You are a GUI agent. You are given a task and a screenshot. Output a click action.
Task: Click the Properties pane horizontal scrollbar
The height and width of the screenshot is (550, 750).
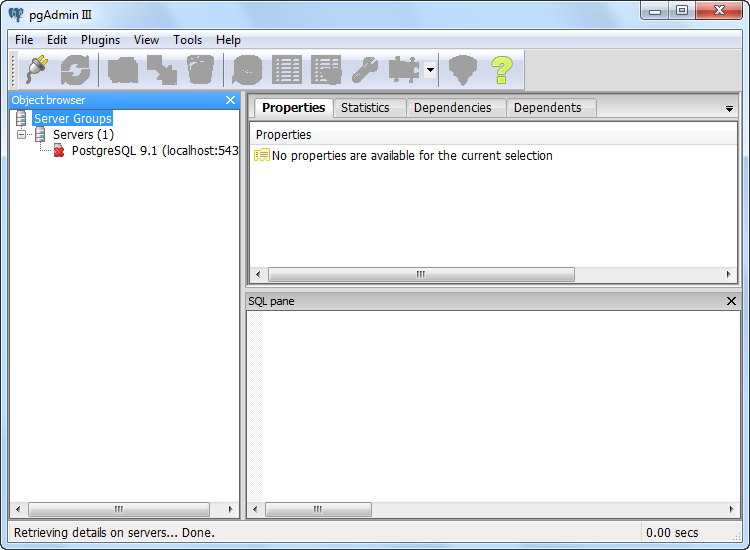pyautogui.click(x=421, y=274)
